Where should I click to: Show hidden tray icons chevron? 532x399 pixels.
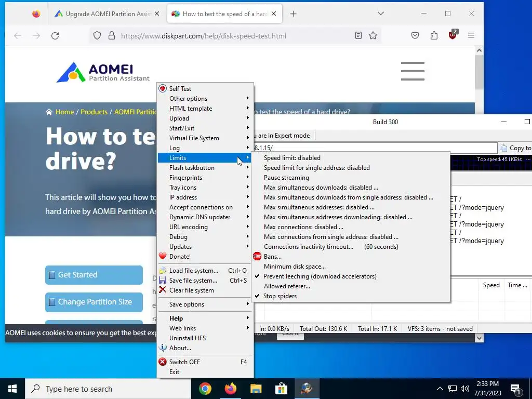click(x=440, y=389)
